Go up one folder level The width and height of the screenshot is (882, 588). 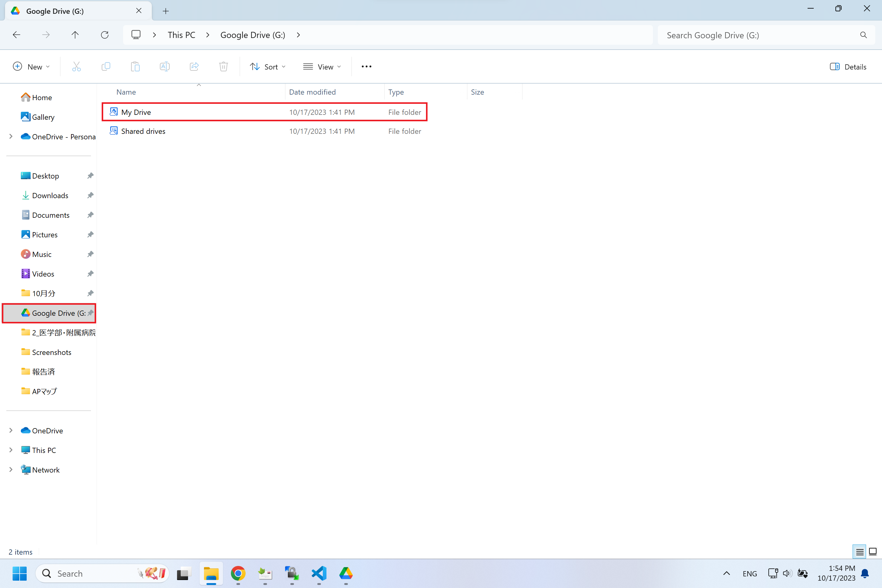click(x=75, y=35)
